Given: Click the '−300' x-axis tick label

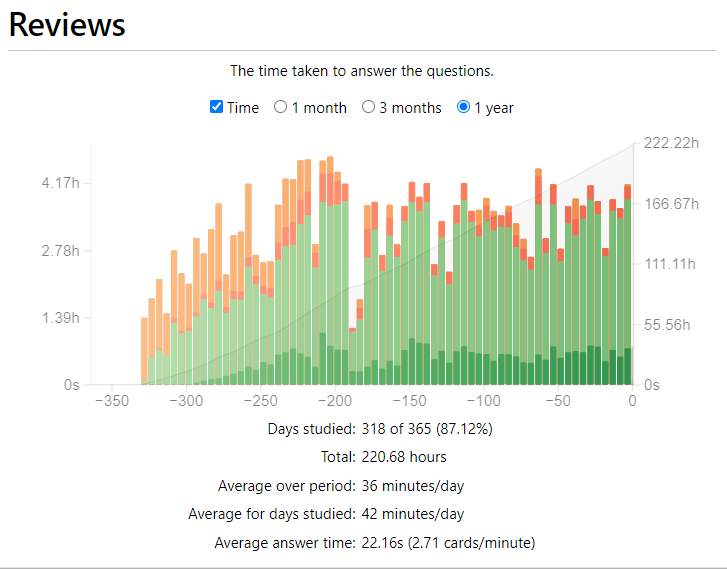Looking at the screenshot, I should 186,401.
